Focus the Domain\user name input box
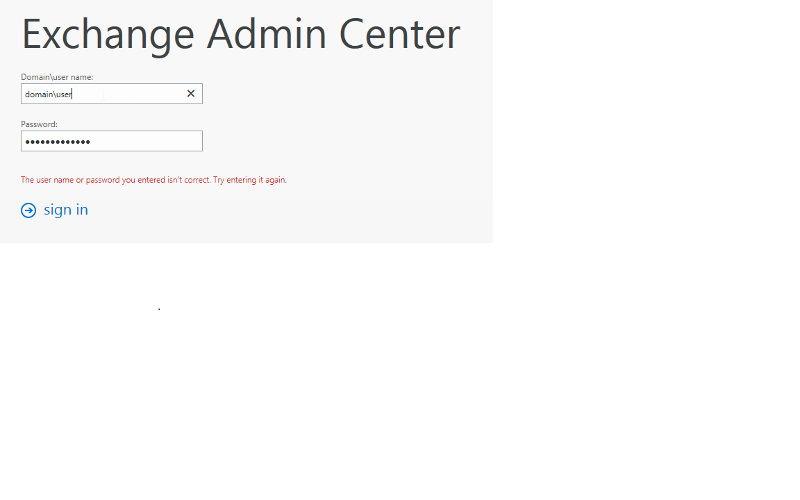800x500 pixels. 112,93
